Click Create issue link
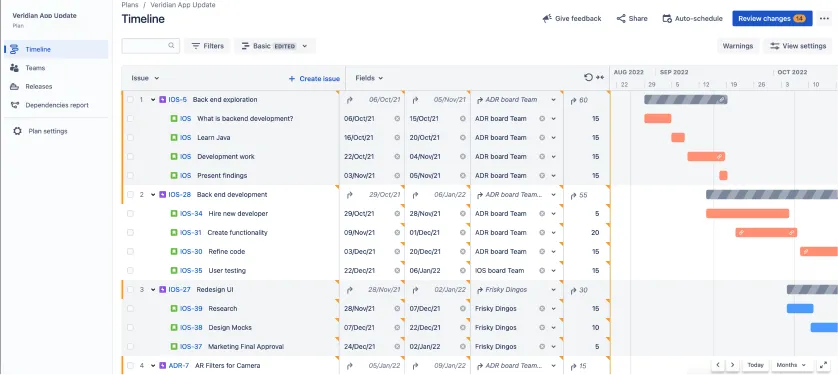The height and width of the screenshot is (375, 839). (x=314, y=79)
